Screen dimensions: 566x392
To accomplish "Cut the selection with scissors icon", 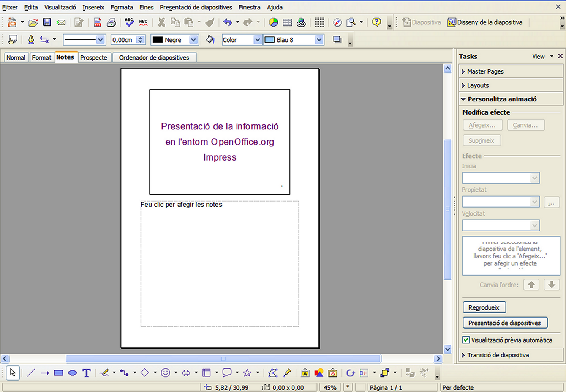I will 162,22.
